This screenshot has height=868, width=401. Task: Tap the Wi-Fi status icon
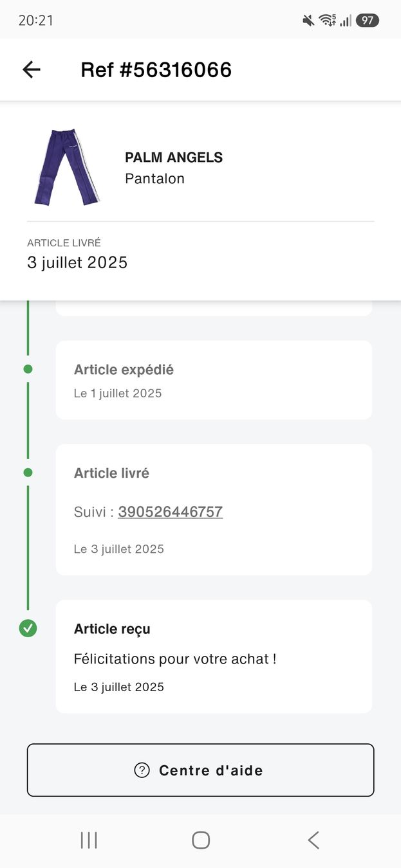(328, 21)
